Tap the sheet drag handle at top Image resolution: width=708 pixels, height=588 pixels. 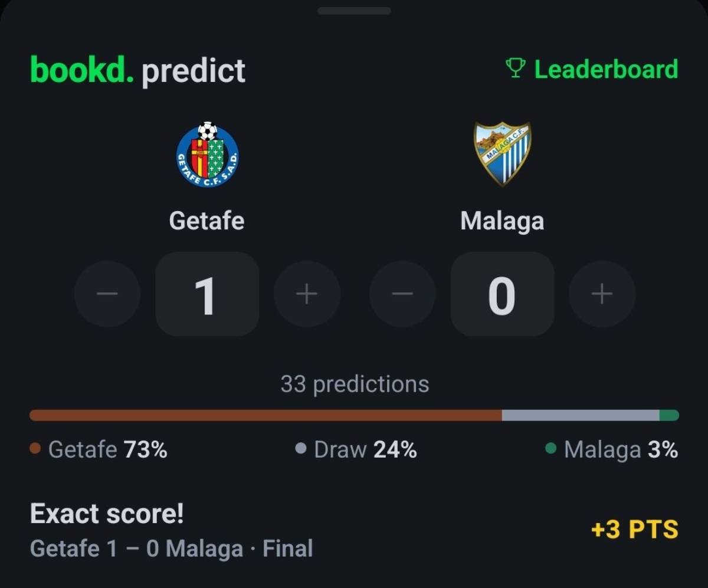point(354,11)
